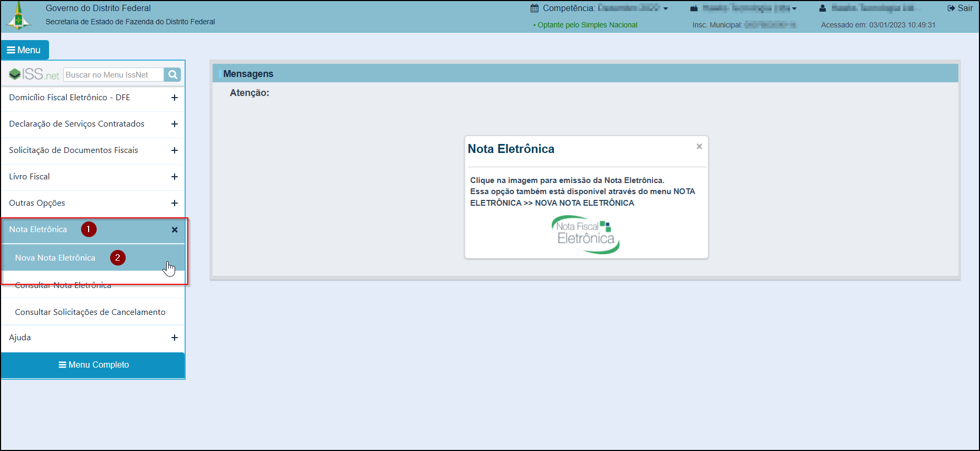Click the magnifier search button in menu

click(172, 75)
